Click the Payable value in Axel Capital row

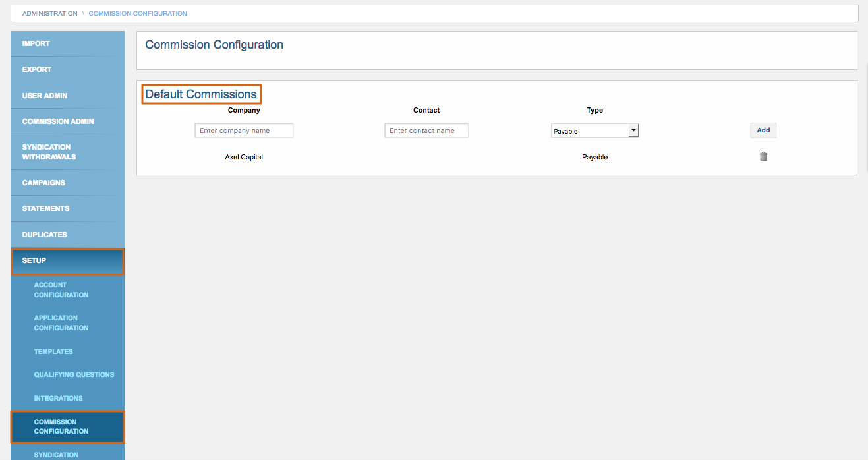point(594,158)
